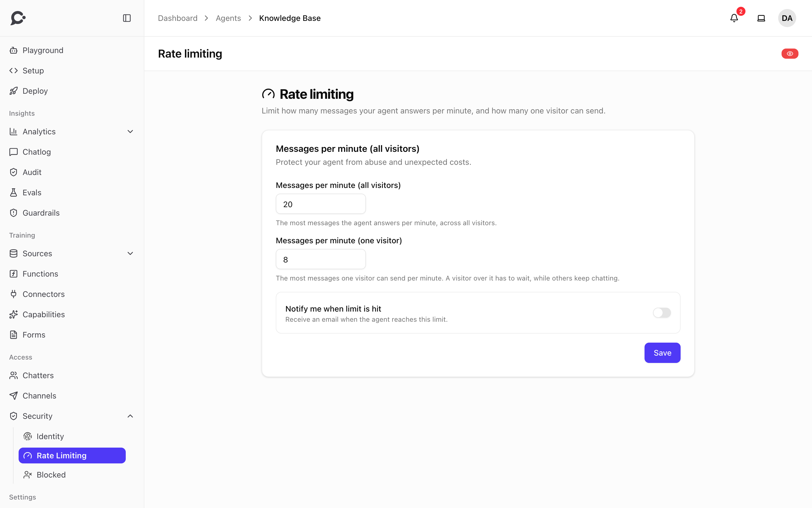Click the Evals flask icon
Image resolution: width=812 pixels, height=508 pixels.
click(14, 192)
